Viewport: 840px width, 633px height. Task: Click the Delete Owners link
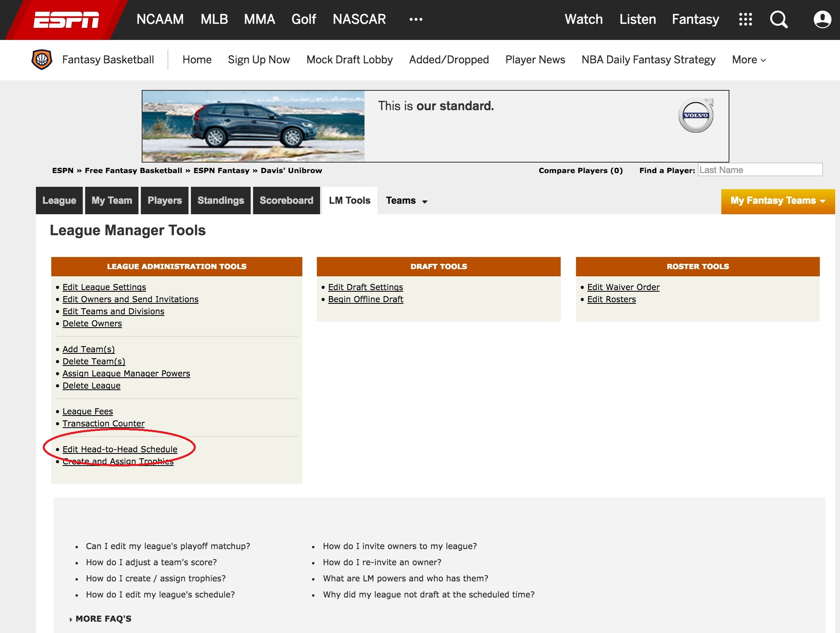click(x=92, y=324)
